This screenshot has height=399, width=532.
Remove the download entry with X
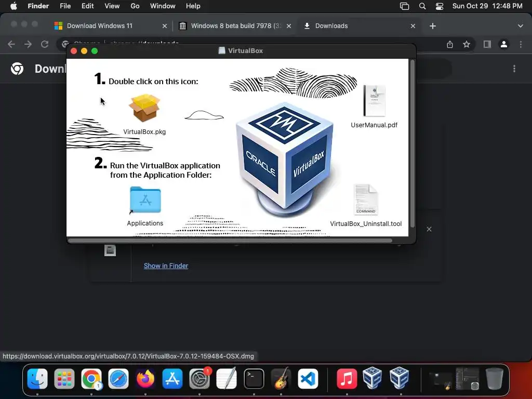click(429, 229)
